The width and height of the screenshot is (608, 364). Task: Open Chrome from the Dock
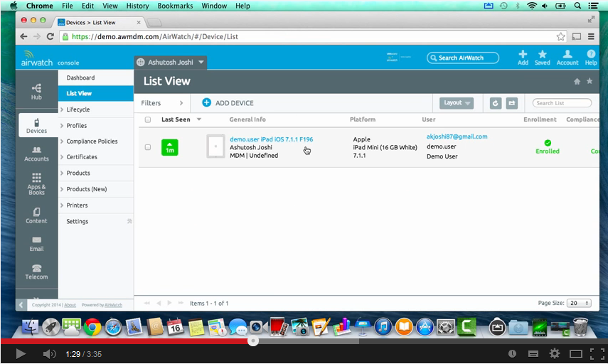click(x=92, y=328)
